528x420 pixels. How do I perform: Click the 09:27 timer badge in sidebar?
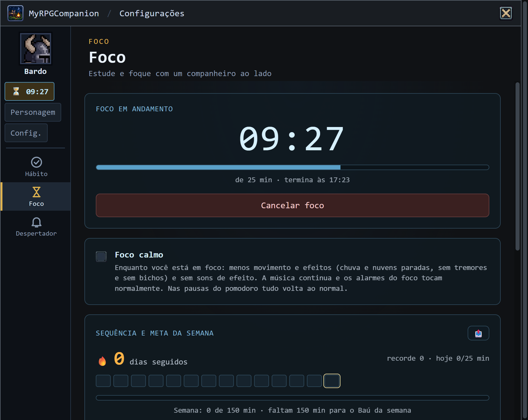click(29, 91)
